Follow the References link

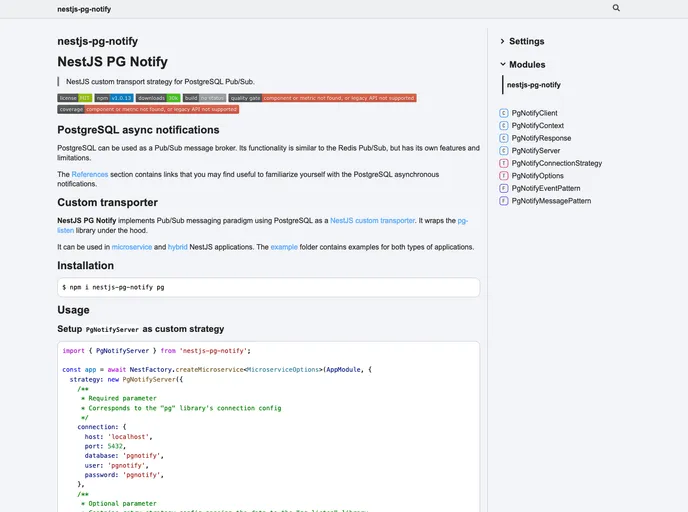click(x=90, y=175)
